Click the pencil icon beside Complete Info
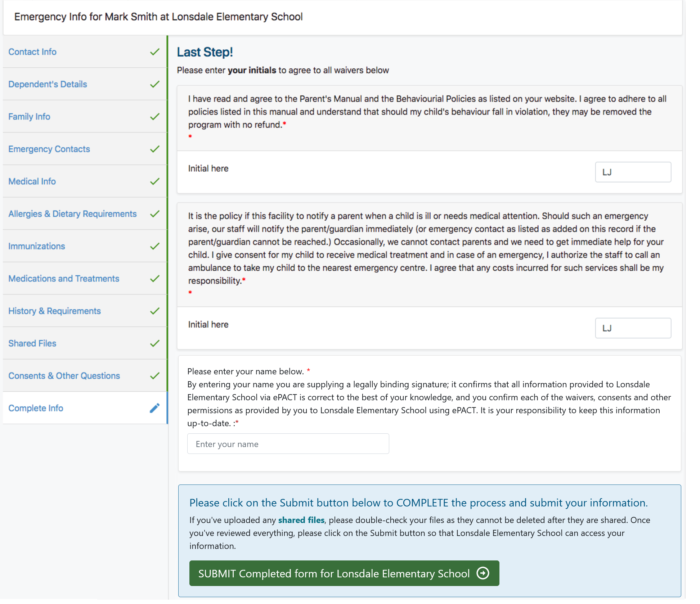Screen dimensions: 700x604 [x=154, y=408]
